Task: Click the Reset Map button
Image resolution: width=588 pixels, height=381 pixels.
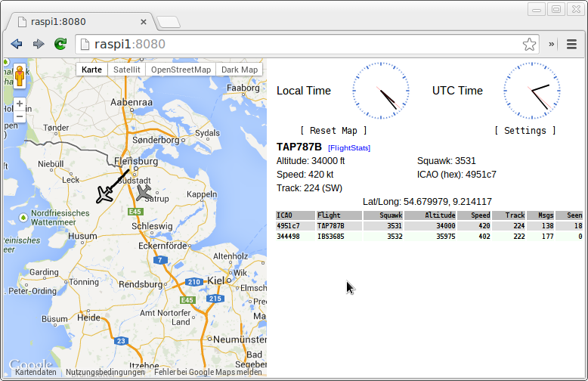Action: tap(334, 131)
